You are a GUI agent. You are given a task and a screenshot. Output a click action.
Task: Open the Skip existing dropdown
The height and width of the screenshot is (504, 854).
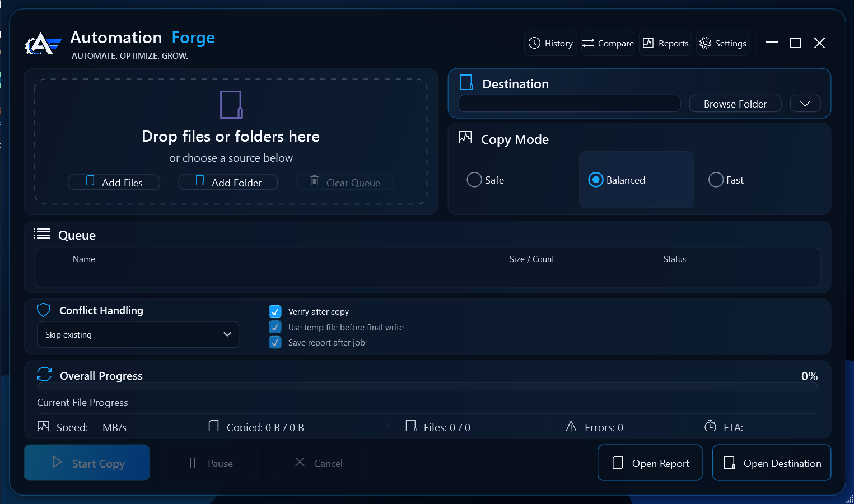click(x=138, y=334)
